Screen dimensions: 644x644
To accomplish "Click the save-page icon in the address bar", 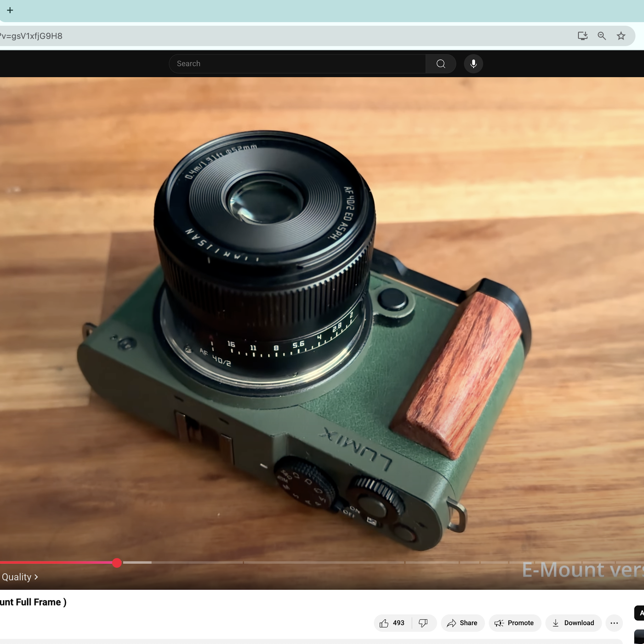I will point(582,36).
